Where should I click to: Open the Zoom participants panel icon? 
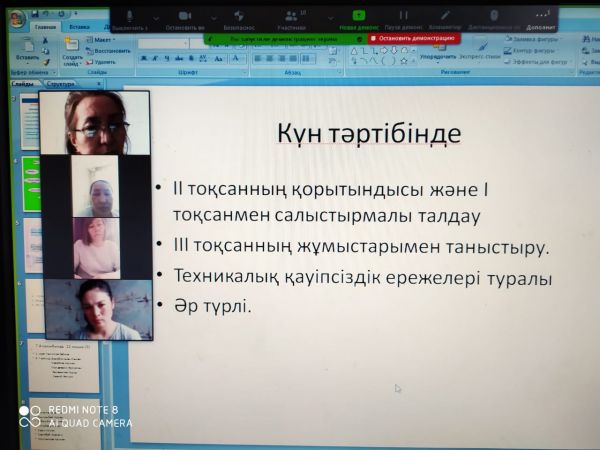(x=291, y=16)
